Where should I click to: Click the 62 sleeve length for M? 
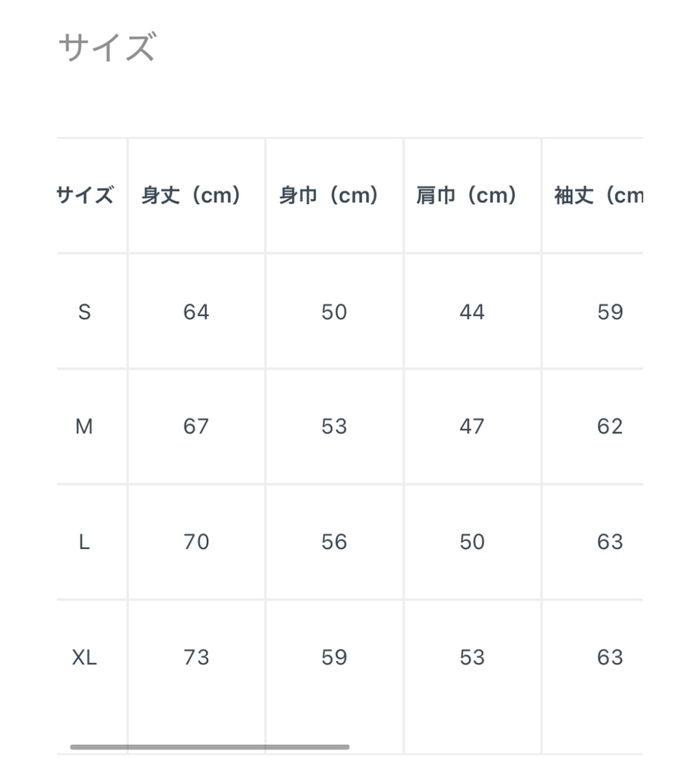(610, 426)
